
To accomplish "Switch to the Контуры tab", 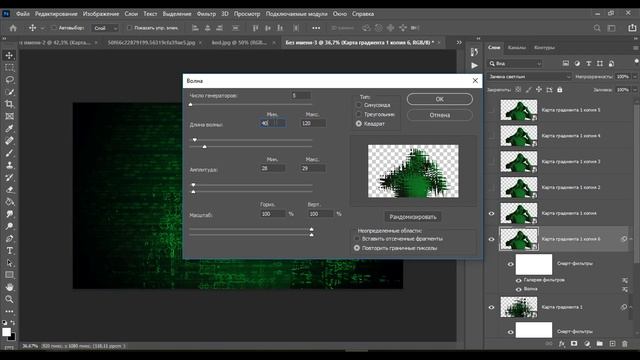I will pyautogui.click(x=544, y=48).
